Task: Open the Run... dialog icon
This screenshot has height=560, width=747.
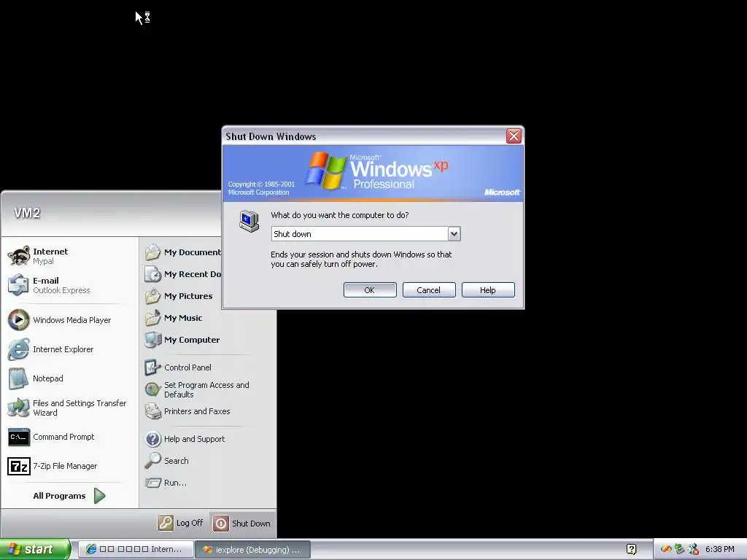Action: click(x=153, y=483)
